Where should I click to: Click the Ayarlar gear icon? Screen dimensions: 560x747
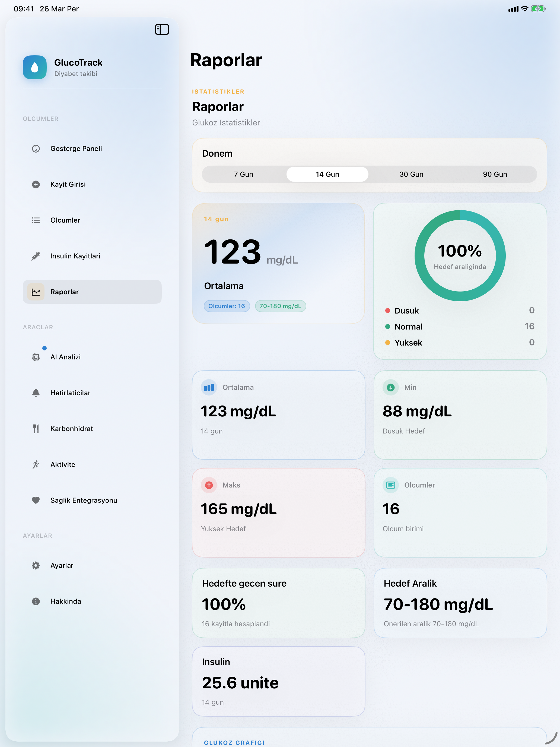pos(36,565)
